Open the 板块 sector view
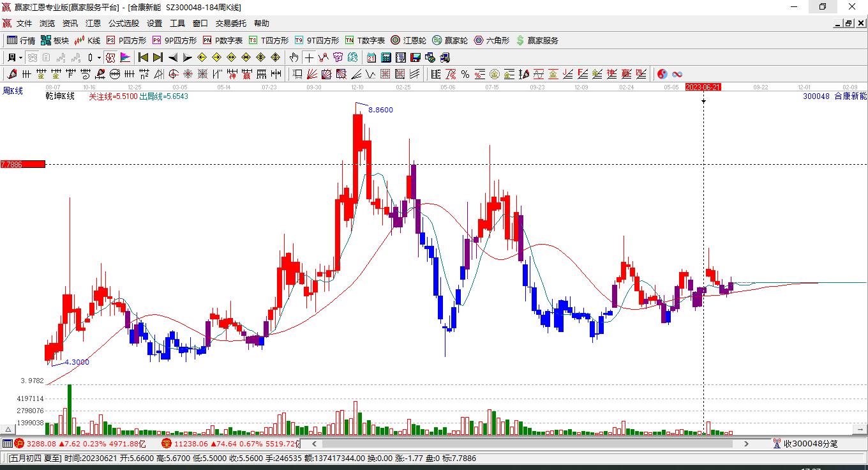This screenshot has height=470, width=868. tap(55, 40)
